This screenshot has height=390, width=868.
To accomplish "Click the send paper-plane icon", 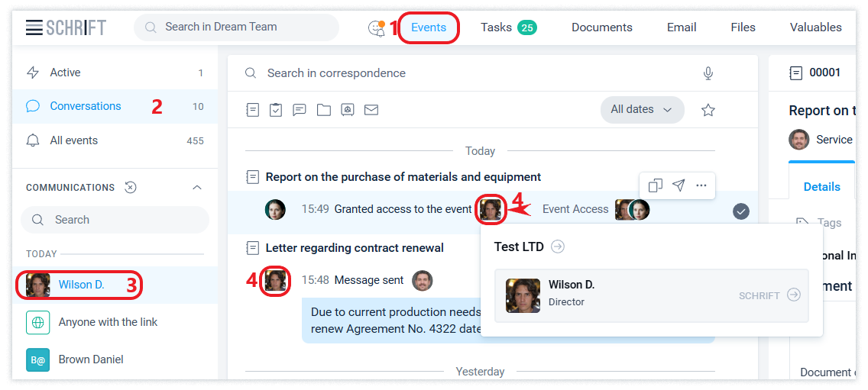I will (679, 185).
